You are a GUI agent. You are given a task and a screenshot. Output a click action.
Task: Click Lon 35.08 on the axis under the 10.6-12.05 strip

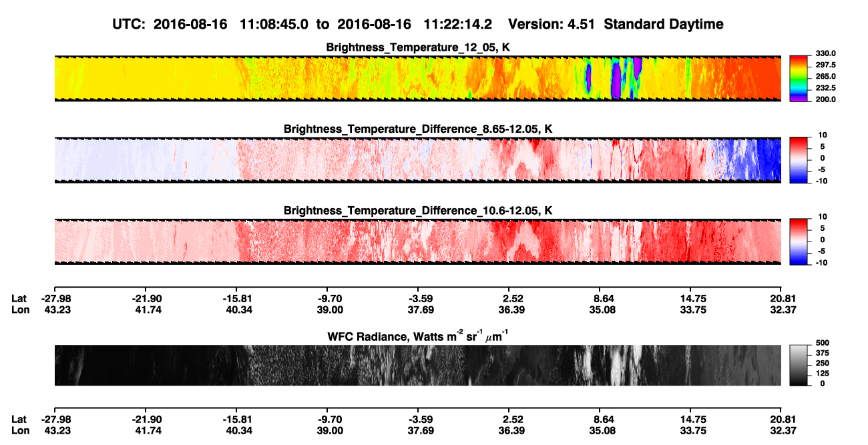pyautogui.click(x=603, y=310)
